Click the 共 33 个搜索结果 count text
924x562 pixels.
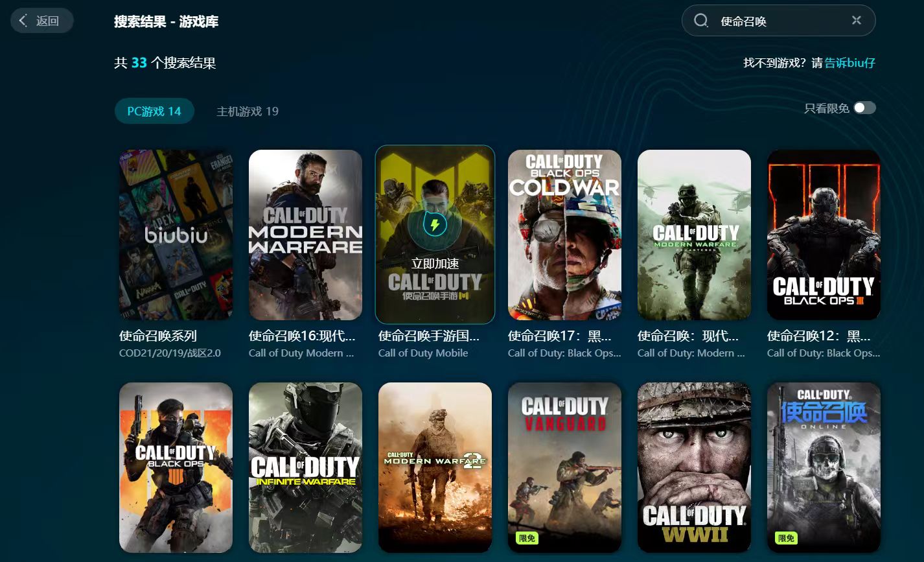click(x=165, y=63)
